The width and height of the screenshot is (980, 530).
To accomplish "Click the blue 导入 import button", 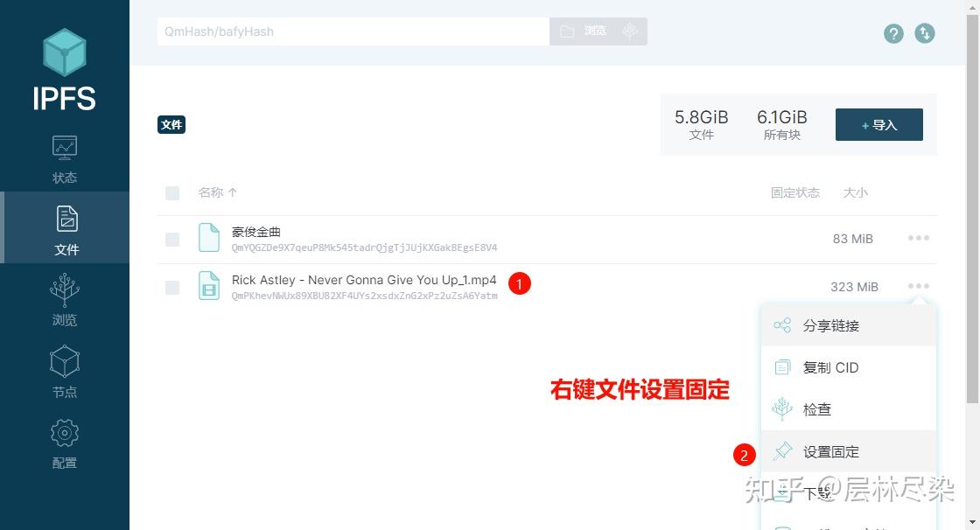I will tap(878, 124).
